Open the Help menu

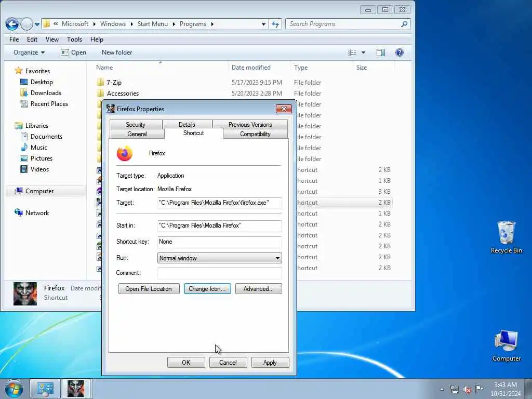97,39
